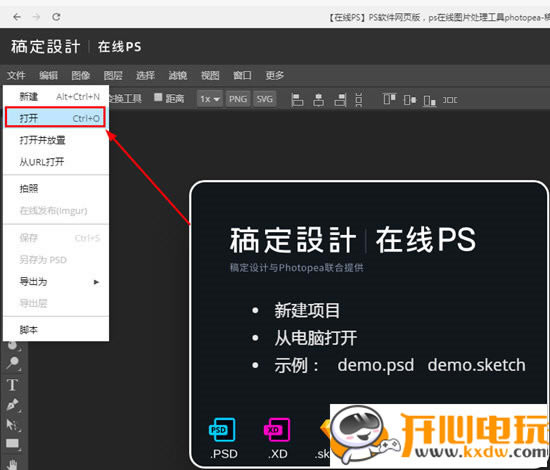Choose 在线发布(Imgur) menu entry
The width and height of the screenshot is (550, 470).
tap(56, 210)
